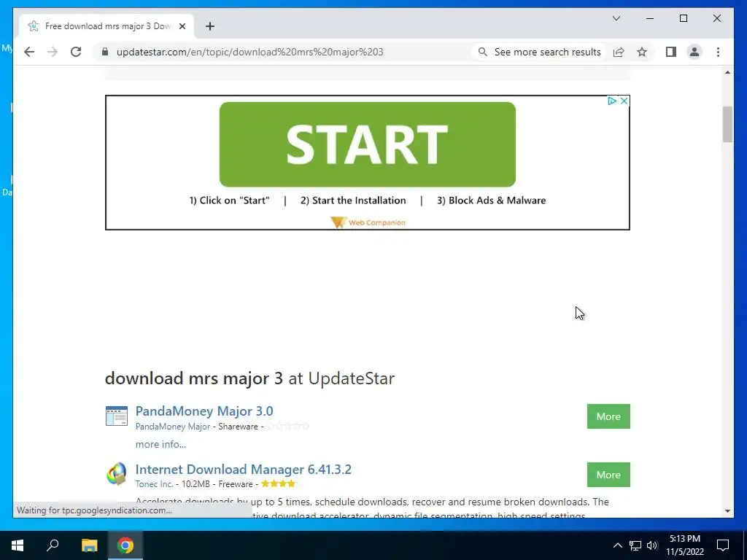Open File Explorer from the taskbar
Viewport: 747px width, 560px height.
click(89, 545)
